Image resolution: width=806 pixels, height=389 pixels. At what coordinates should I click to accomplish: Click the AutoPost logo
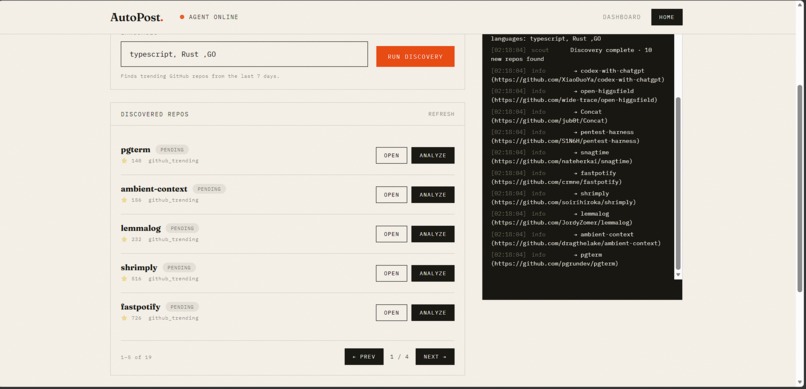tap(136, 17)
